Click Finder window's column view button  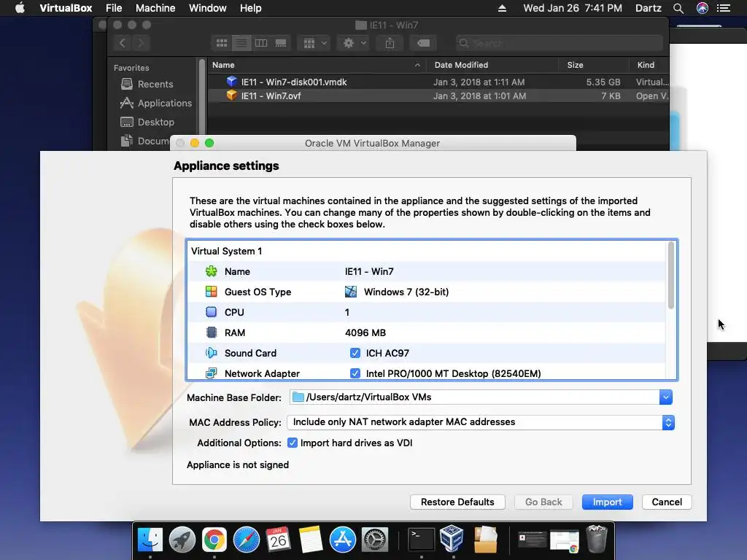click(x=261, y=43)
